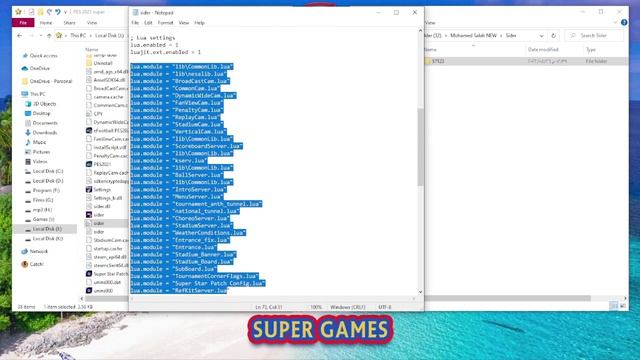
Task: Open address history dropdown in right Explorer
Action: [542, 36]
